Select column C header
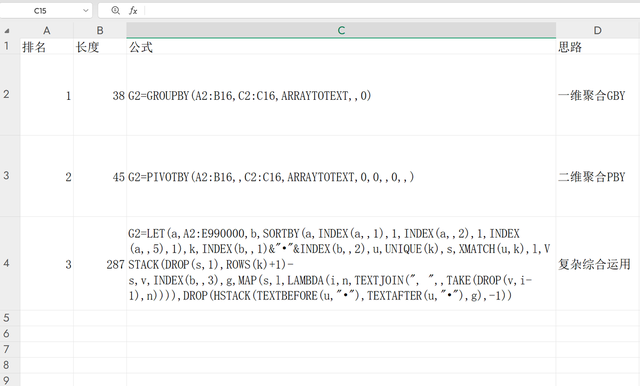This screenshot has width=640, height=386. pos(341,31)
